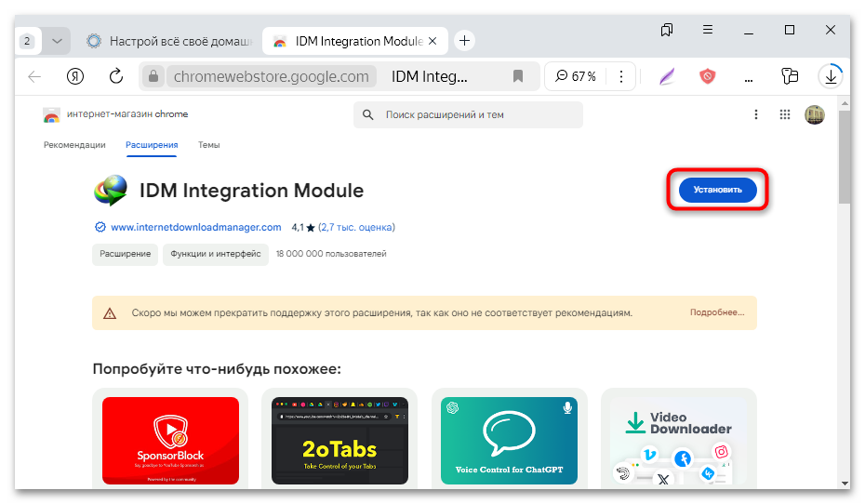This screenshot has height=504, width=865.
Task: Click the blue Установить install button
Action: tap(717, 190)
